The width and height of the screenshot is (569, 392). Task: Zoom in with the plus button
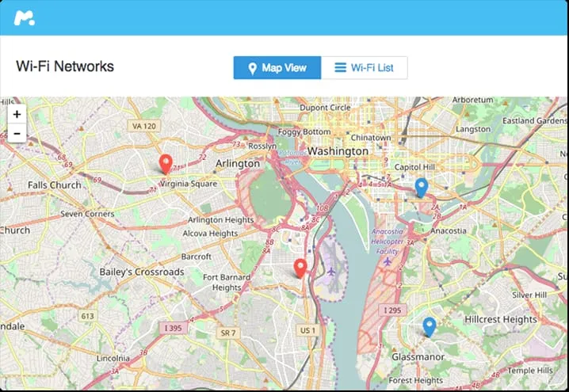[17, 114]
